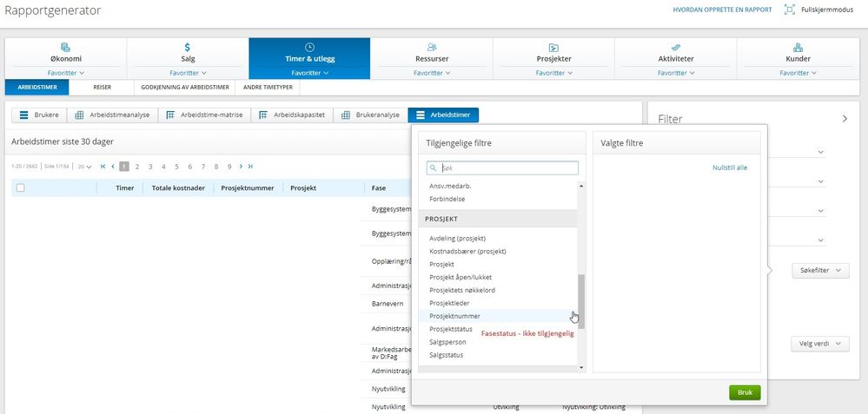Image resolution: width=868 pixels, height=414 pixels.
Task: Sort by the Timer column header
Action: pos(124,188)
